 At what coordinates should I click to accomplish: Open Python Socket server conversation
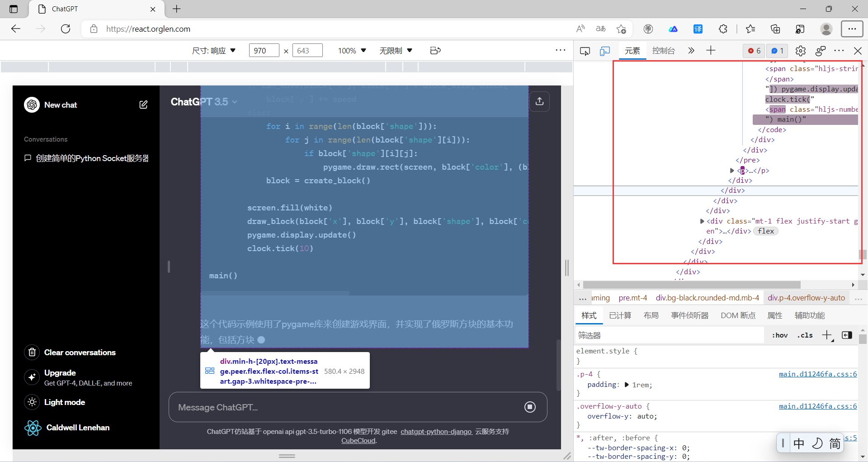(x=87, y=158)
